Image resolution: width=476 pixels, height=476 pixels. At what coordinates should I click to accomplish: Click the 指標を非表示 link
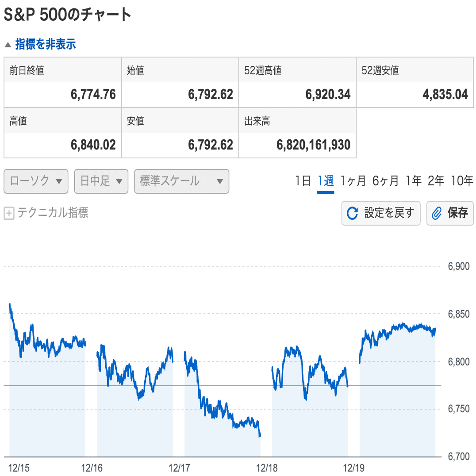pyautogui.click(x=46, y=44)
